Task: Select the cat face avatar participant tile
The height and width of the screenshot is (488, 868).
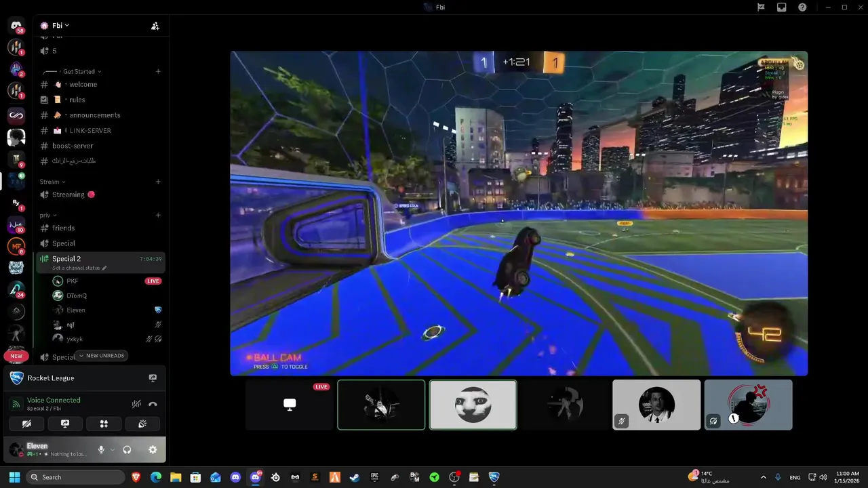Action: tap(473, 405)
